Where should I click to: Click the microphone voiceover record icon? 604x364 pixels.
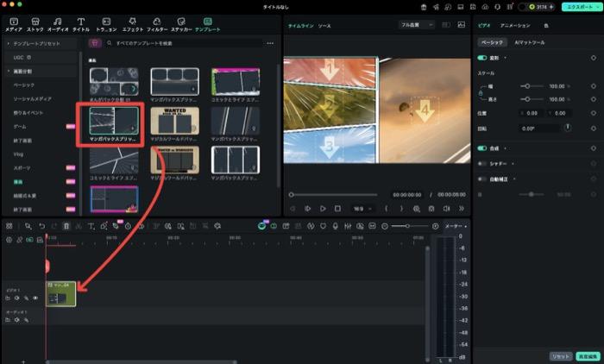tap(335, 226)
